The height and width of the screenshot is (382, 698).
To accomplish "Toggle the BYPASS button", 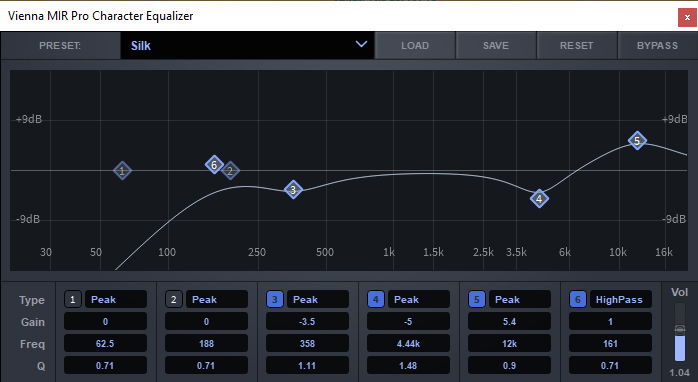I will 657,45.
